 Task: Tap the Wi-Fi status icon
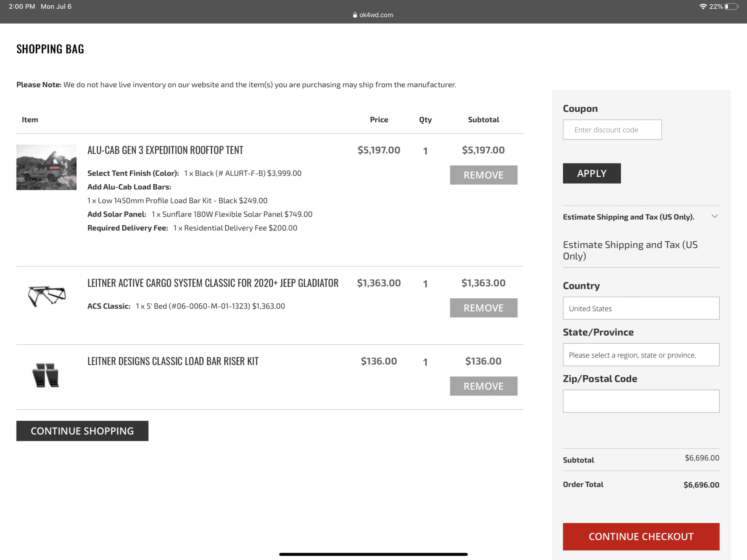tap(703, 6)
